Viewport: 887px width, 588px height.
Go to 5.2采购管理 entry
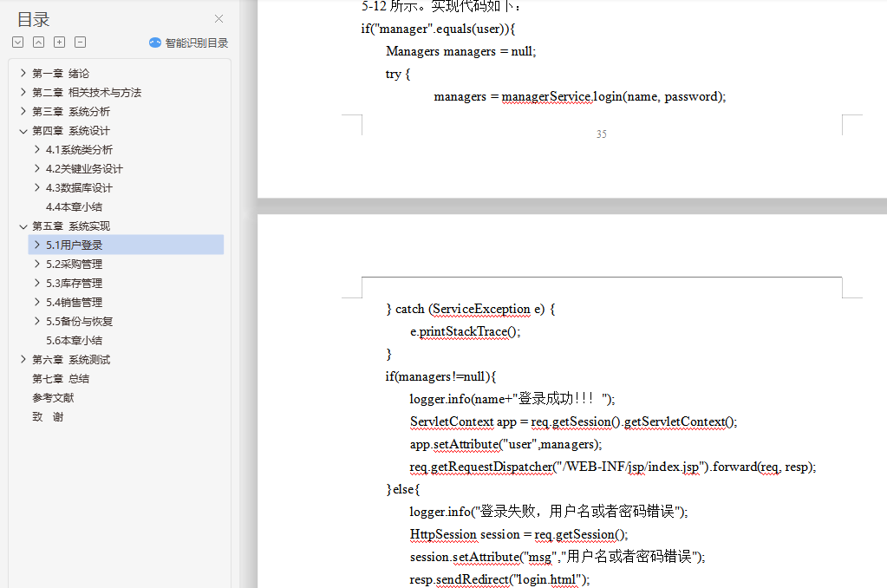(x=74, y=265)
